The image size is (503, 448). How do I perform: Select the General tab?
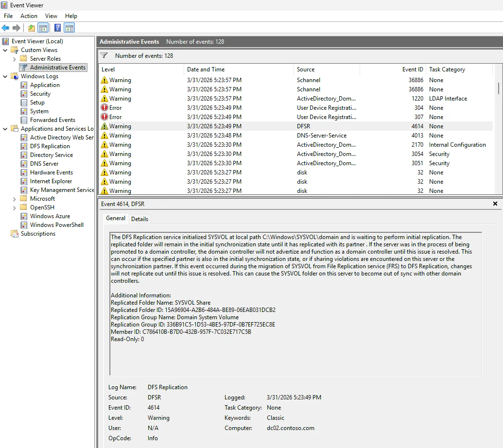tap(116, 218)
